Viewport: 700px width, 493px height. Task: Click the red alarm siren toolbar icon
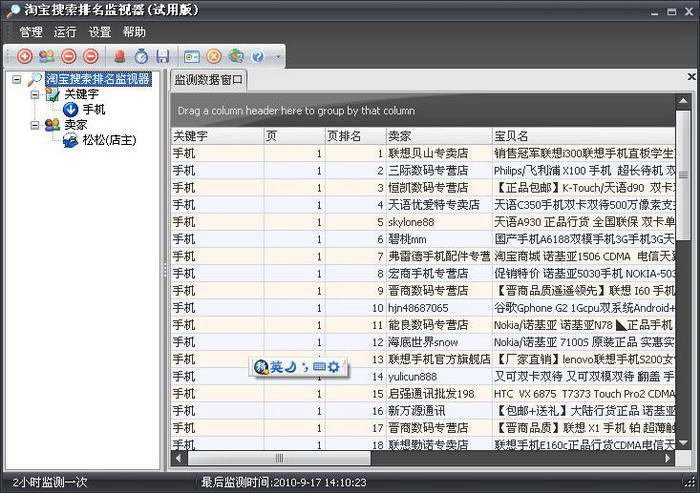click(x=120, y=56)
